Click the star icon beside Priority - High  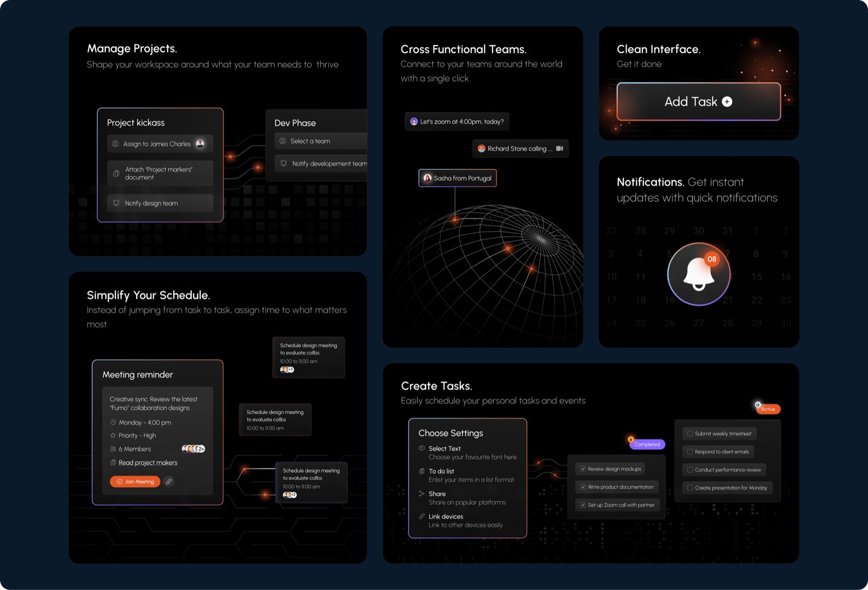pyautogui.click(x=113, y=435)
